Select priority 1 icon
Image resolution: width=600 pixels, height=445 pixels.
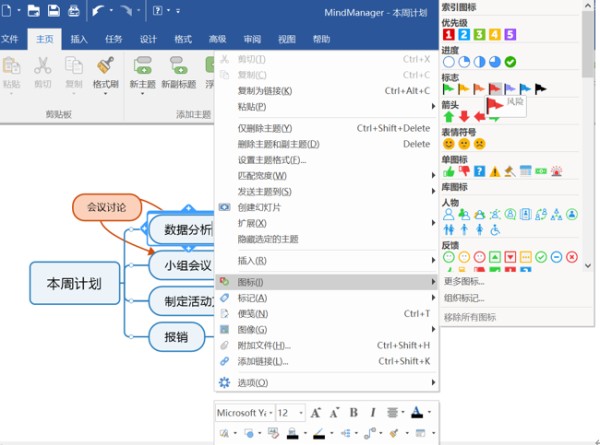pos(448,34)
